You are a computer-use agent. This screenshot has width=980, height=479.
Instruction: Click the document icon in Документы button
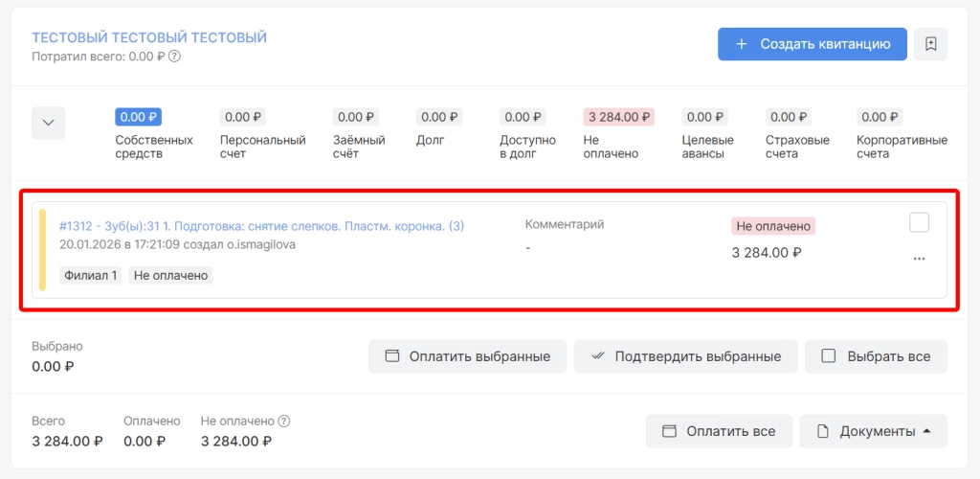pyautogui.click(x=822, y=431)
